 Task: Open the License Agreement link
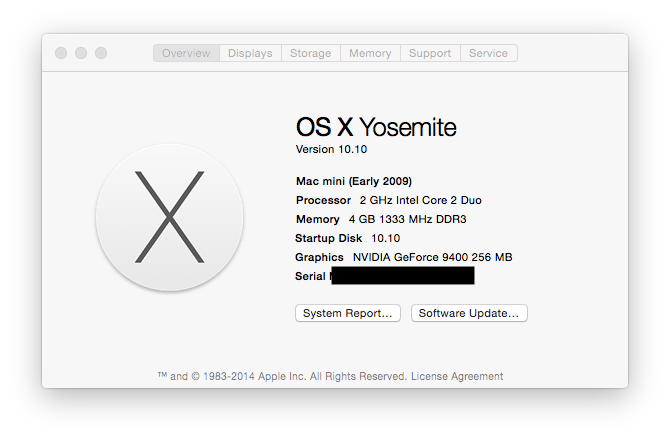point(457,376)
